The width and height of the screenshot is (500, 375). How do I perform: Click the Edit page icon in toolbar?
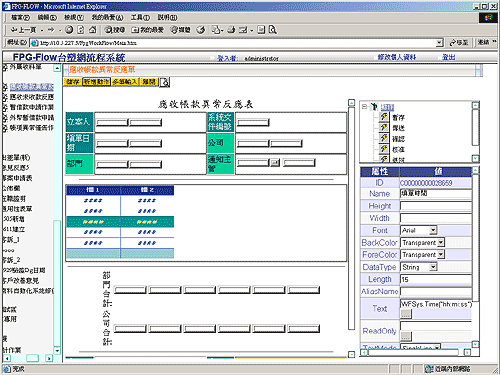(x=243, y=30)
